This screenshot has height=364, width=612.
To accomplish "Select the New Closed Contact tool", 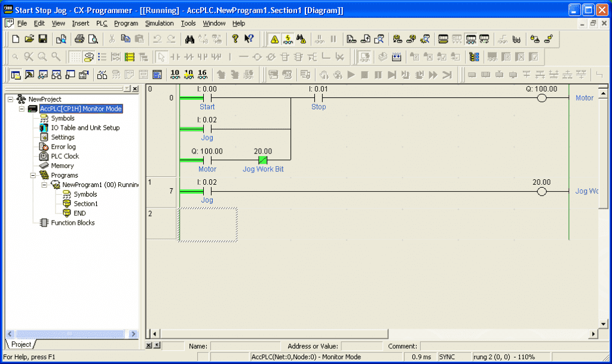I will [189, 58].
